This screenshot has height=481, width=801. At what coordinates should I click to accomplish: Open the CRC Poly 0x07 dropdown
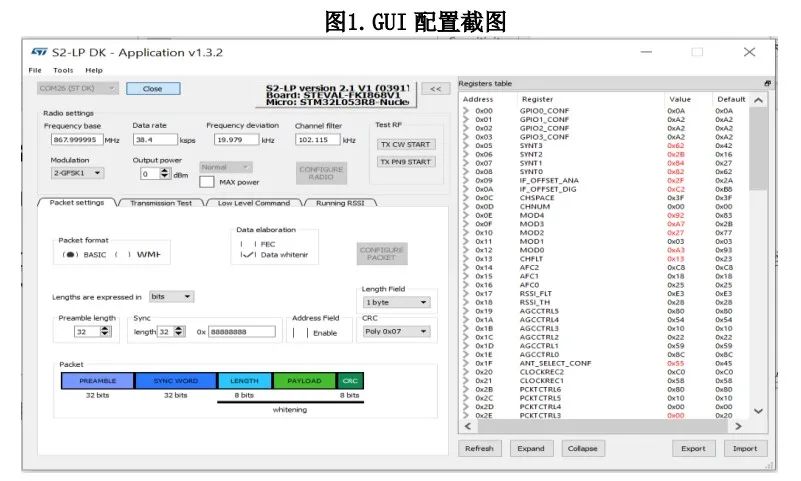tap(396, 331)
